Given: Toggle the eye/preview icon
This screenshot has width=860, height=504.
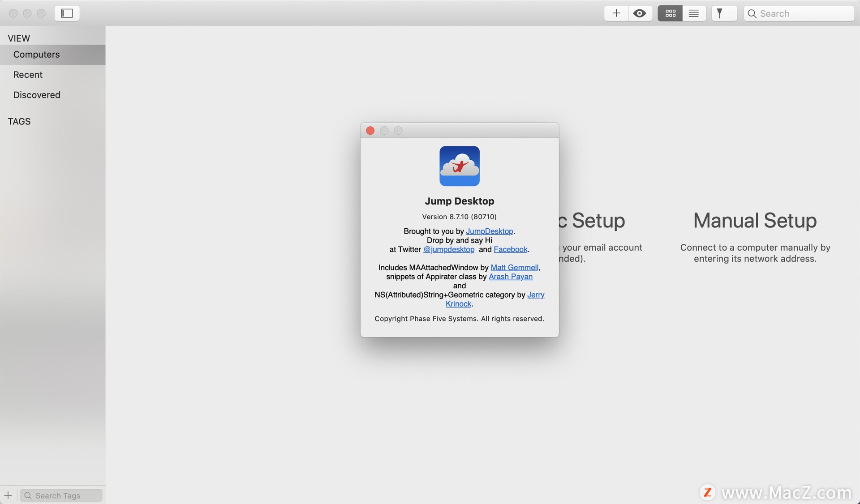Looking at the screenshot, I should (x=640, y=13).
